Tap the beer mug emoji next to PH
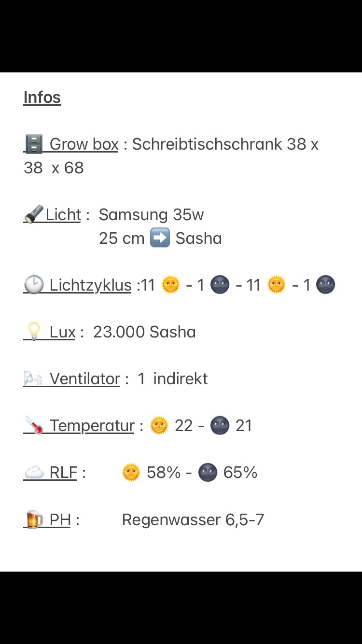Image resolution: width=362 pixels, height=644 pixels. click(x=34, y=519)
